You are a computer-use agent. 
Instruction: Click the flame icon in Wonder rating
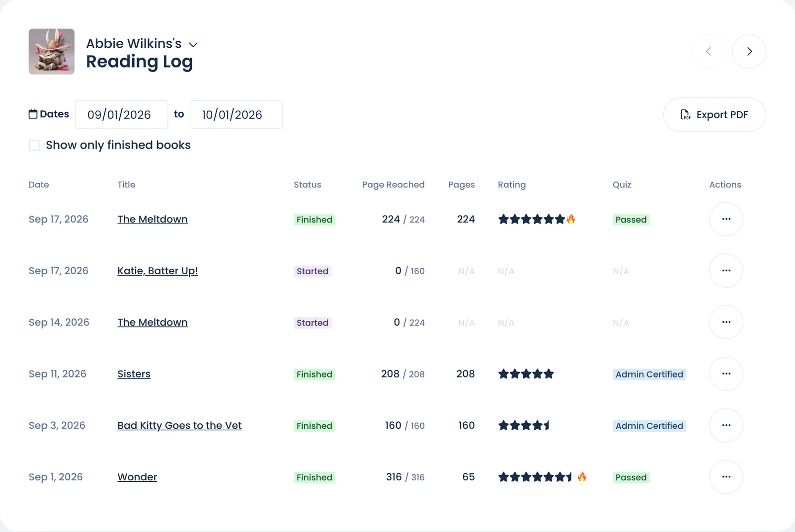coord(582,477)
